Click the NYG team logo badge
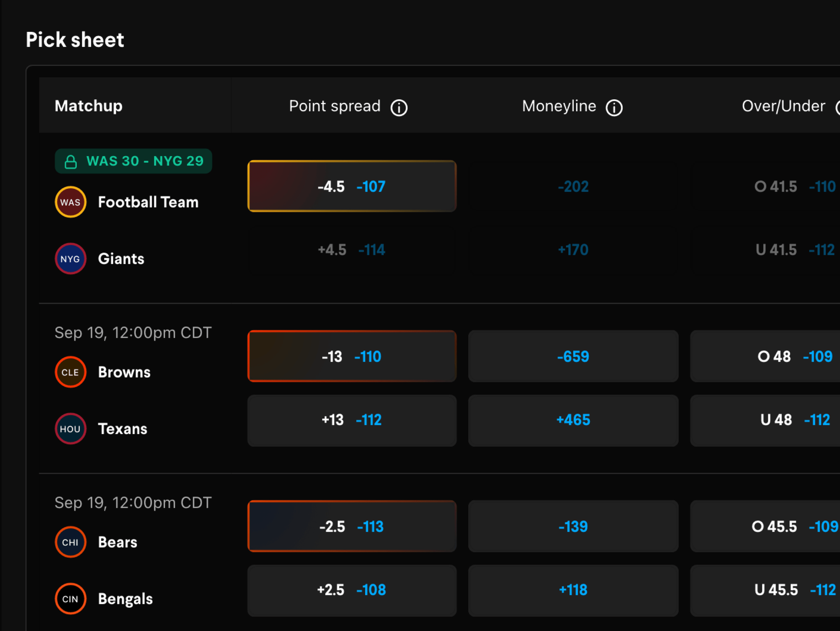The image size is (840, 631). [70, 259]
